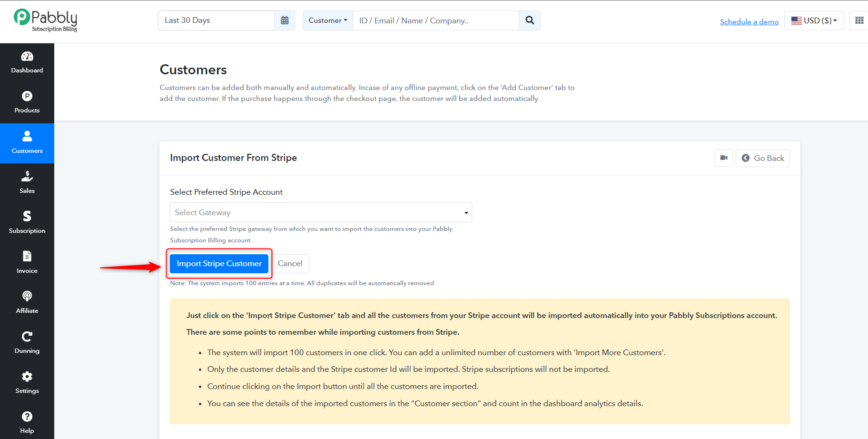Screen dimensions: 868x439
Task: Open the USD ($) currency dropdown
Action: coord(814,20)
